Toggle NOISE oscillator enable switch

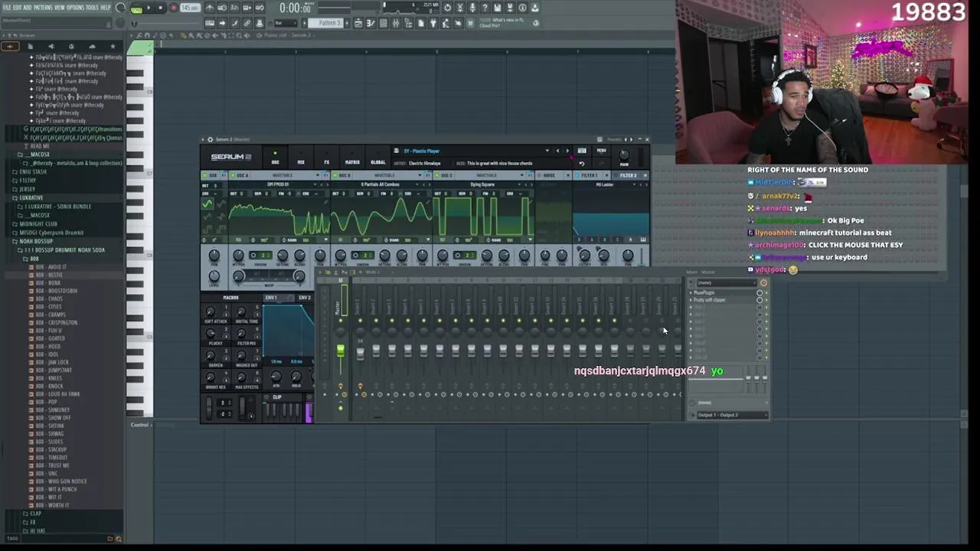click(x=541, y=175)
